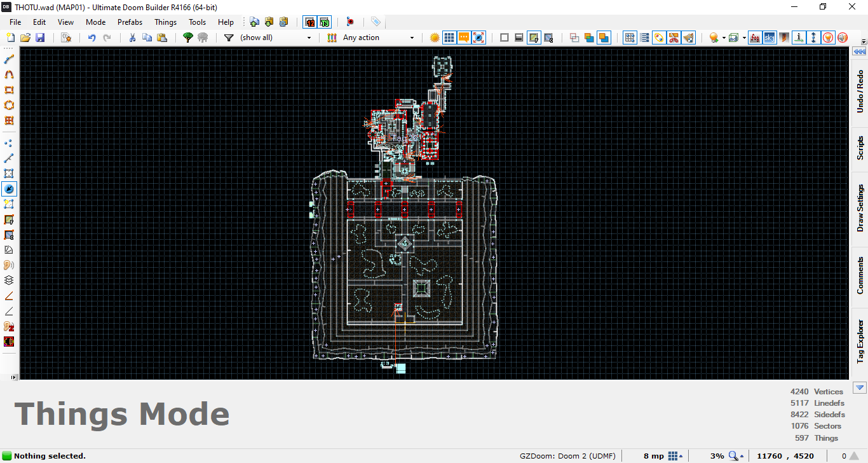Switch to Sectors mode
This screenshot has height=463, width=868.
pos(9,174)
